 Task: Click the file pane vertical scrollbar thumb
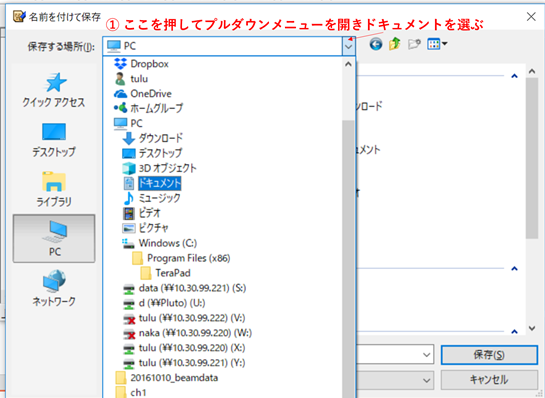click(x=532, y=158)
